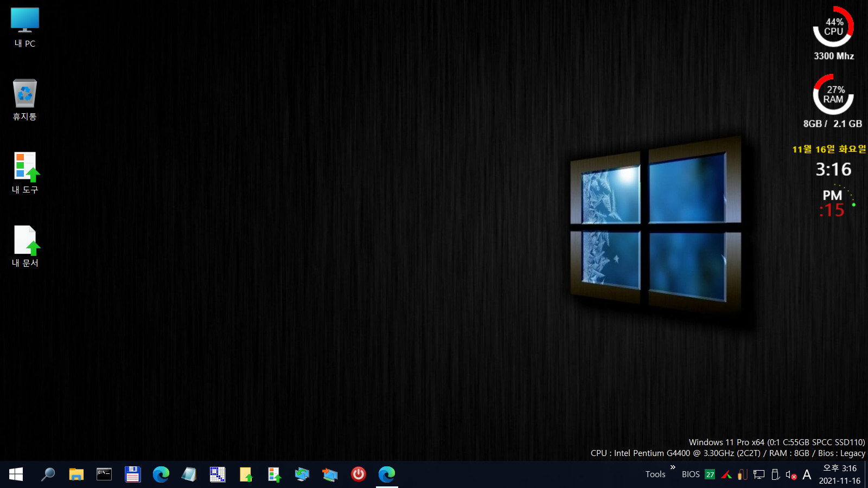
Task: Open the 내 PC desktop icon
Action: click(25, 28)
